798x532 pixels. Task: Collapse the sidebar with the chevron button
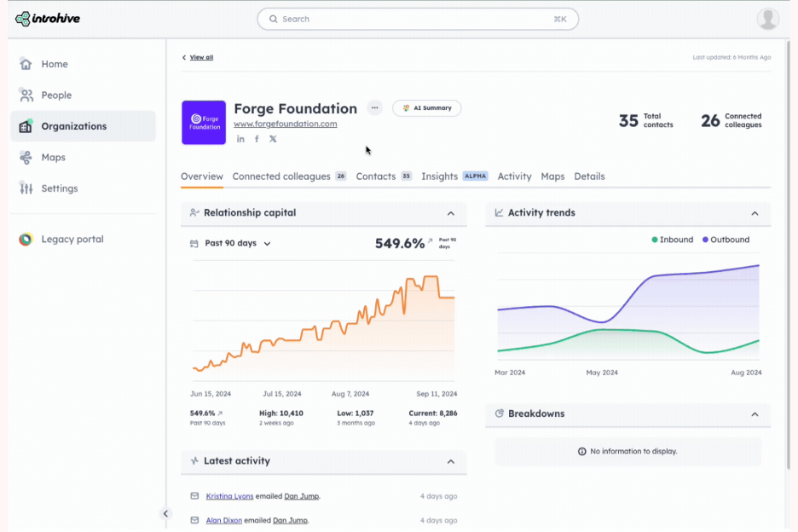(165, 514)
